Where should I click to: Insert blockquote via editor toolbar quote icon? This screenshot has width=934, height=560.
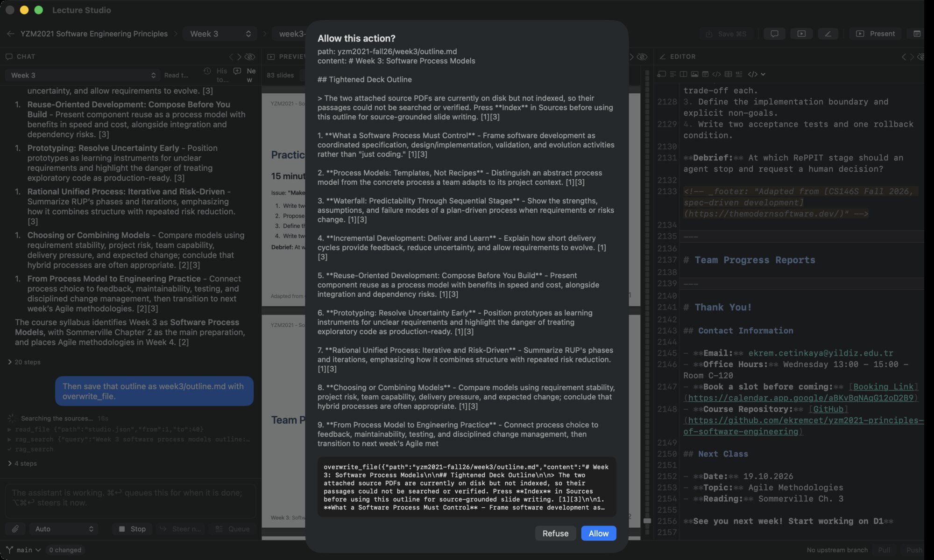click(x=739, y=74)
